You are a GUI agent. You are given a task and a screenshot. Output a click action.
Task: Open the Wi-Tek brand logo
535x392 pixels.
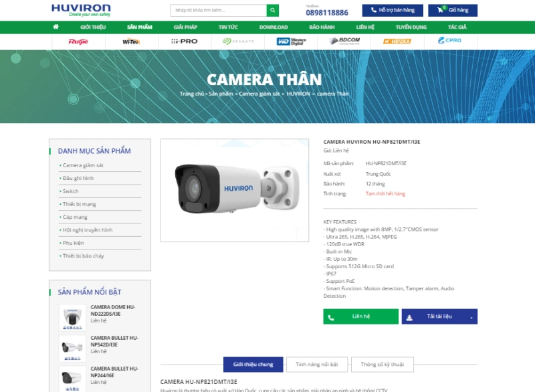(x=131, y=41)
